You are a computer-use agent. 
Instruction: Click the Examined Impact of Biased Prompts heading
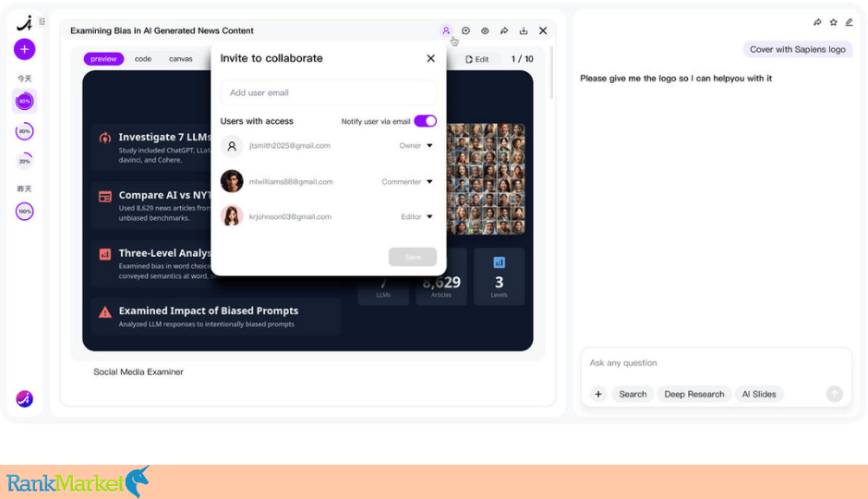click(x=208, y=310)
